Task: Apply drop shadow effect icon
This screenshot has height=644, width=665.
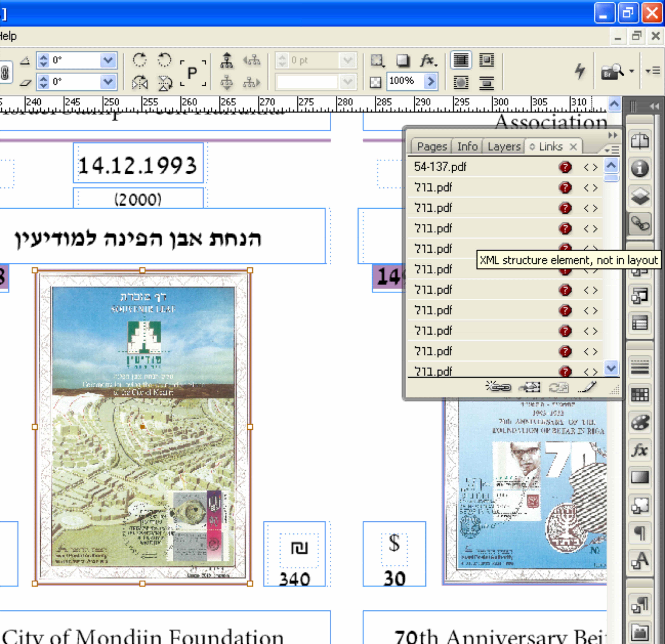Action: 403,61
